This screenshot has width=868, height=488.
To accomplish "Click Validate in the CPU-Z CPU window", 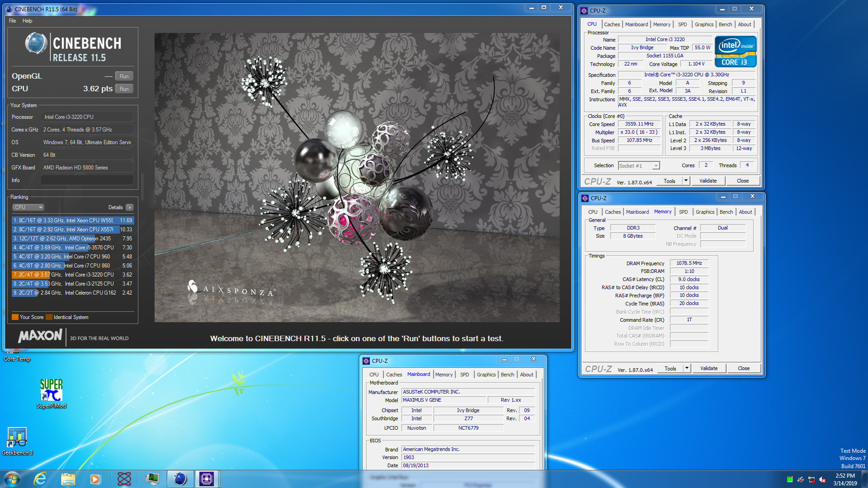I will (708, 181).
